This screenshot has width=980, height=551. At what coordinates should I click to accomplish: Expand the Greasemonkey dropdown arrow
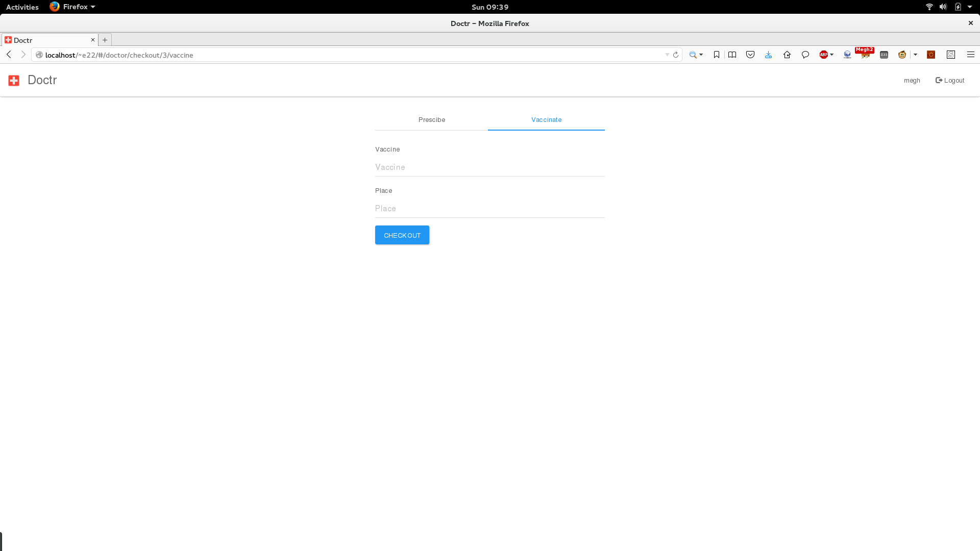(x=916, y=55)
